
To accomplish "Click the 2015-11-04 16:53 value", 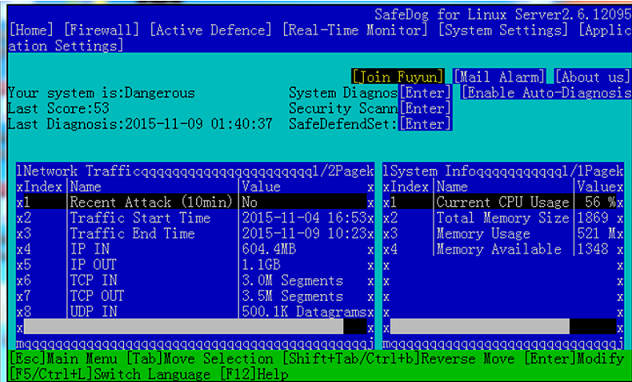I will tap(304, 218).
